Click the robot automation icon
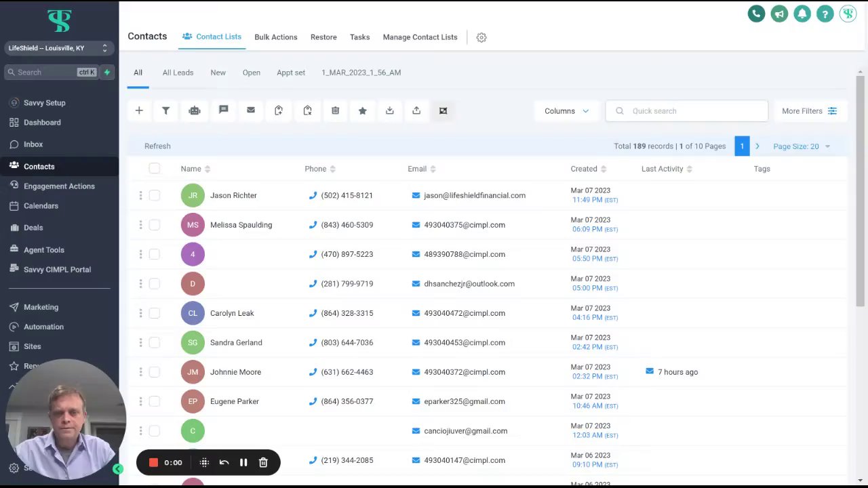868x488 pixels. [195, 110]
